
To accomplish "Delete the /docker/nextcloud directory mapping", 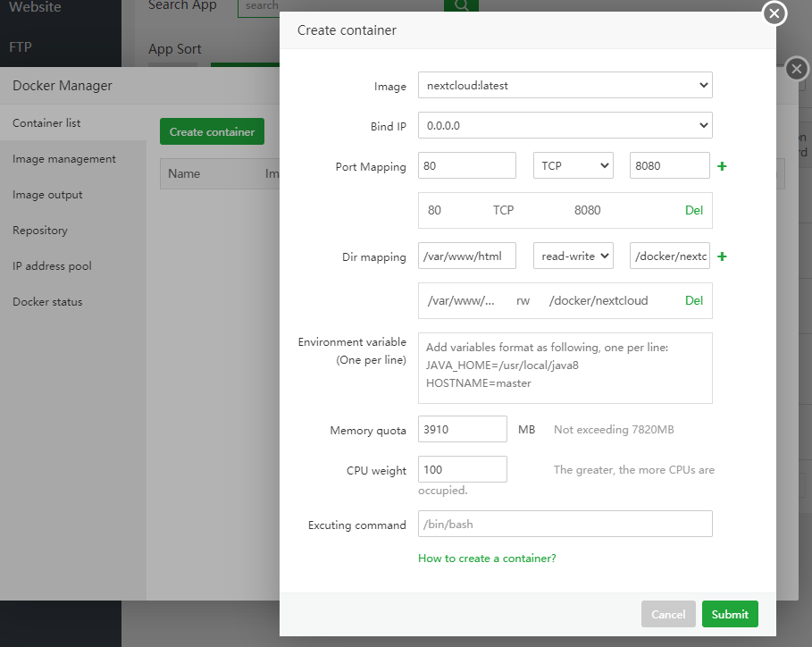I will pos(694,301).
